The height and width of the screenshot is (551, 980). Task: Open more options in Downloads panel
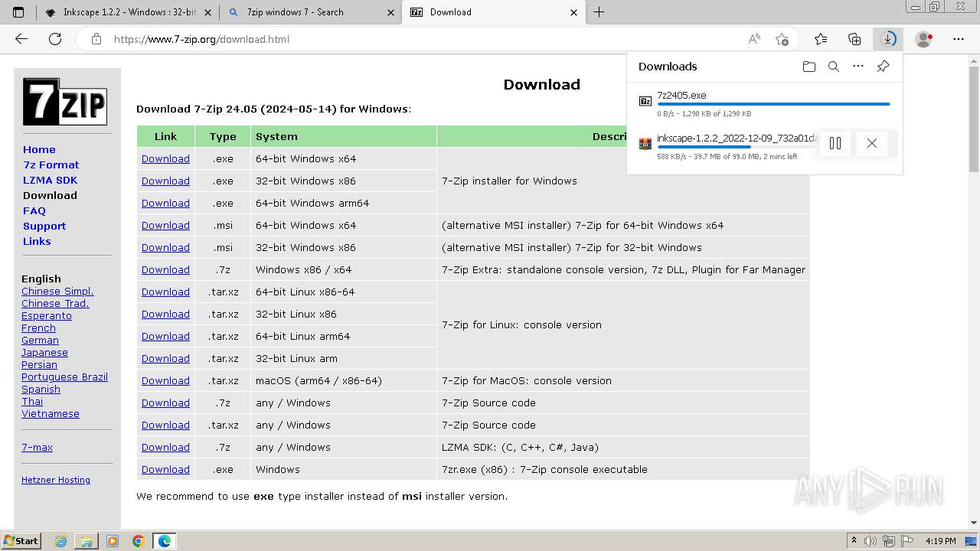[x=858, y=67]
